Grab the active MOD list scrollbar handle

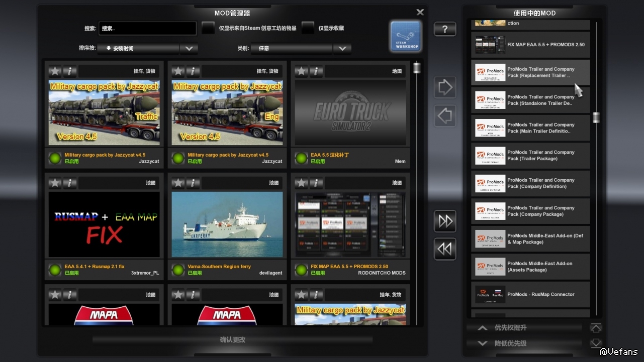point(596,117)
